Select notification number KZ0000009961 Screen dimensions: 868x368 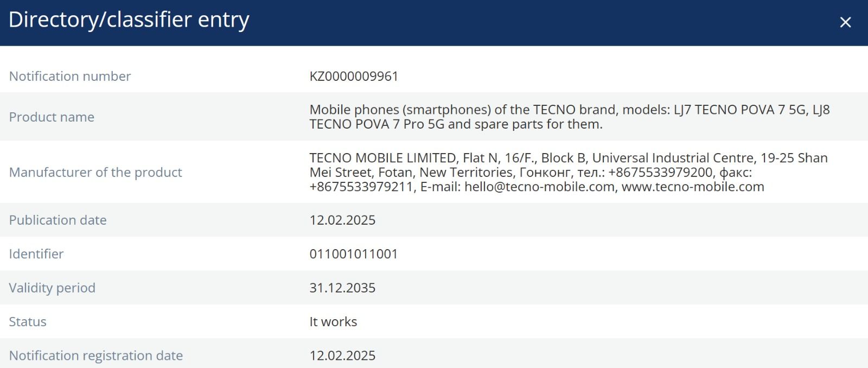[x=354, y=76]
